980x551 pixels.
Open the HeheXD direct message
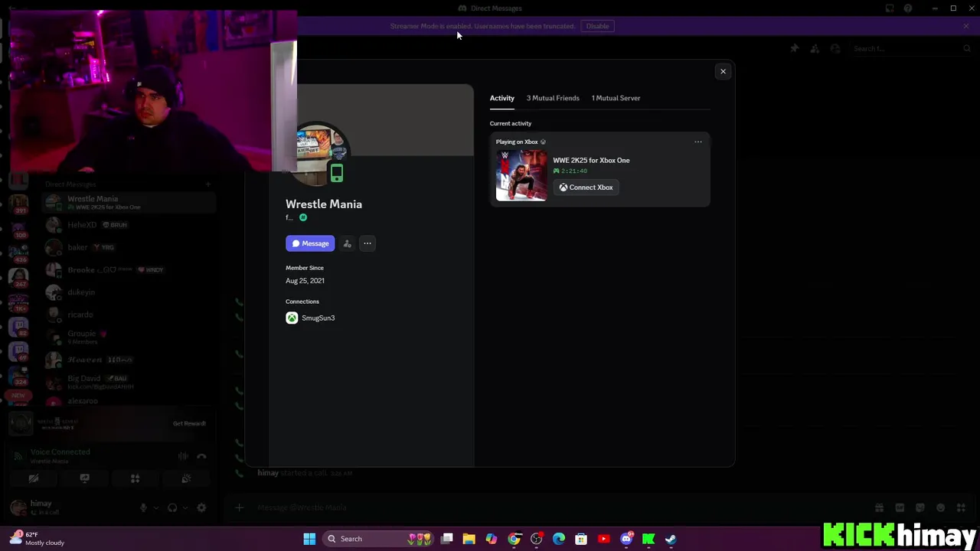[x=128, y=225]
